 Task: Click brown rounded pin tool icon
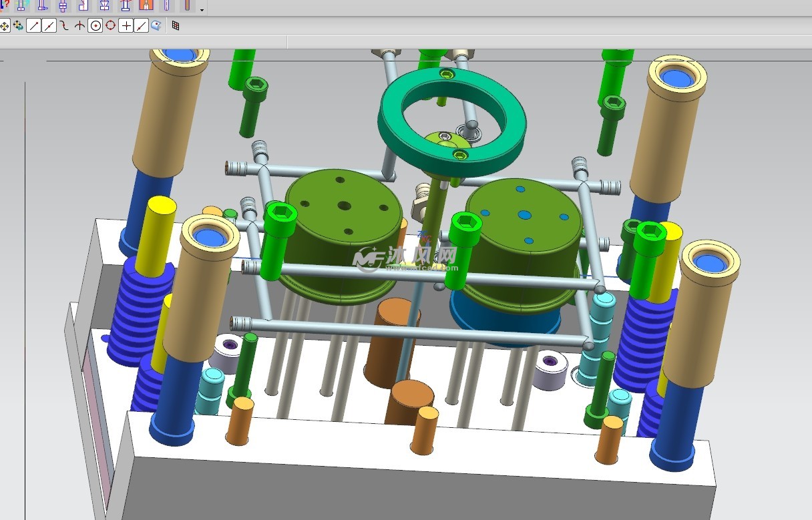coord(188,5)
